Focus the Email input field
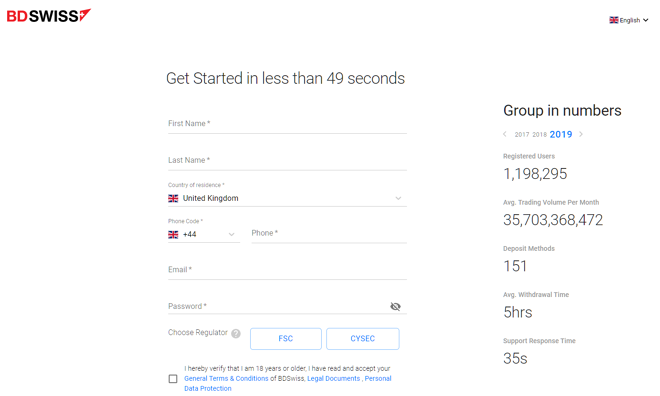This screenshot has width=660, height=396. pos(287,270)
